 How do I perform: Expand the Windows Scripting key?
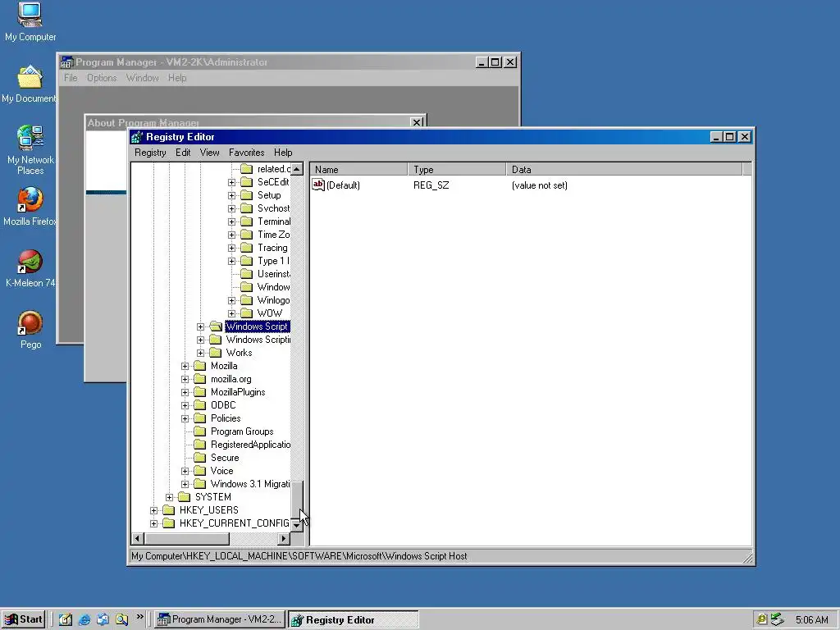click(200, 340)
